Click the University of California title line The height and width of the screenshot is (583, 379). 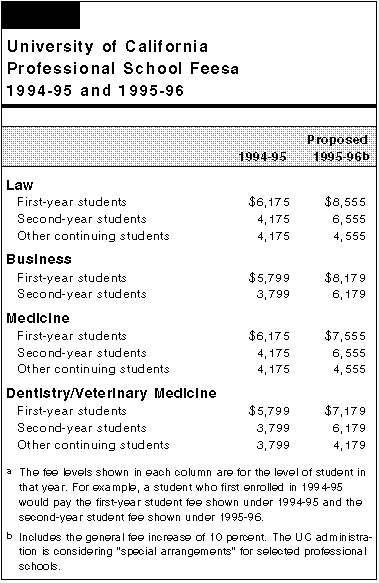107,46
